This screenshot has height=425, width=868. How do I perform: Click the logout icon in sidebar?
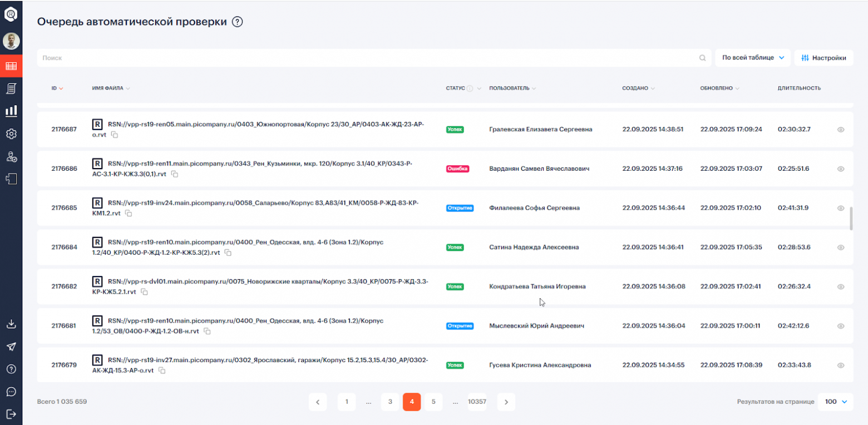(x=11, y=414)
